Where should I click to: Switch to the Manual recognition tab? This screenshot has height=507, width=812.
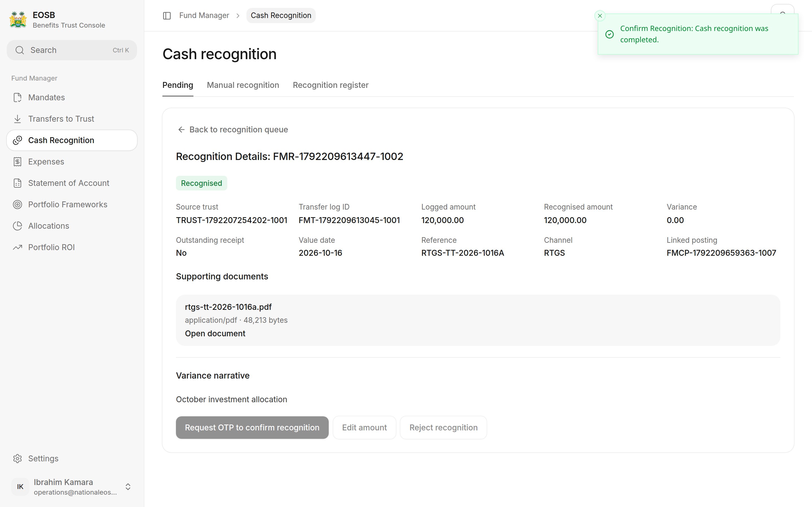pyautogui.click(x=243, y=85)
